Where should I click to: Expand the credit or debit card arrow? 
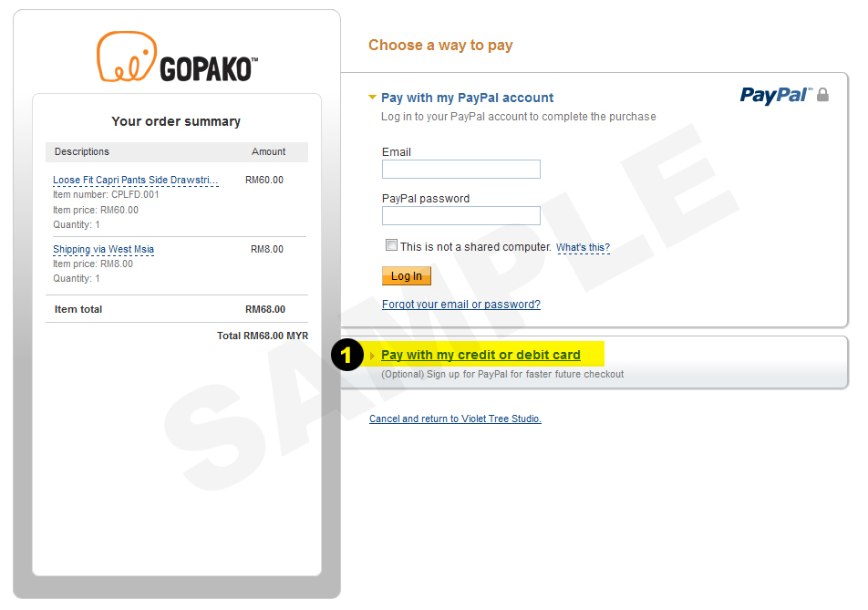[373, 356]
